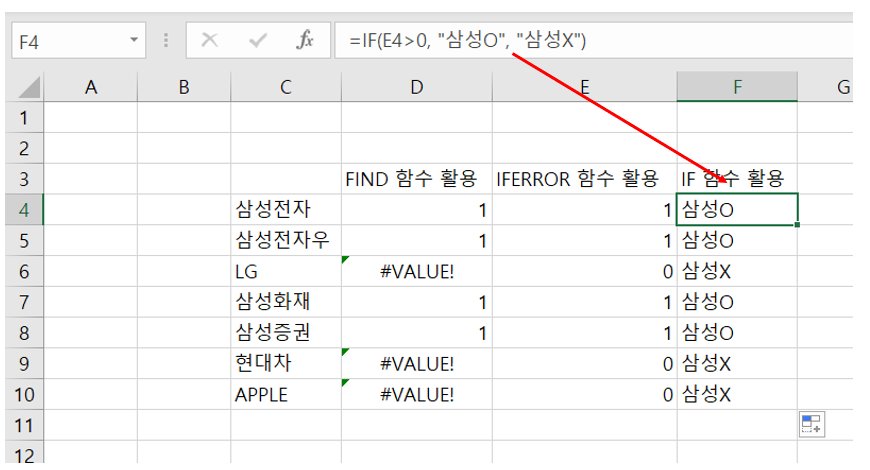Click the error indicator triangle in D6
870x470 pixels.
click(346, 259)
